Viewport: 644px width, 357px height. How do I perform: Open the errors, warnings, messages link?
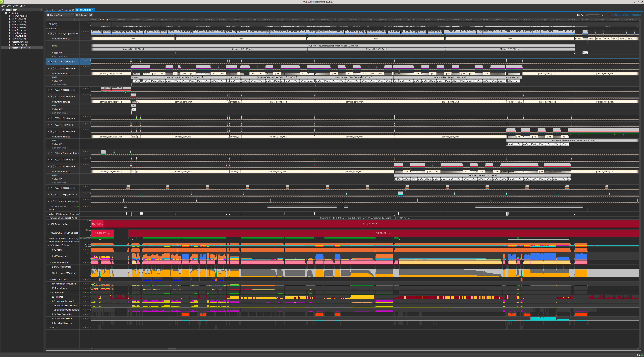626,15
